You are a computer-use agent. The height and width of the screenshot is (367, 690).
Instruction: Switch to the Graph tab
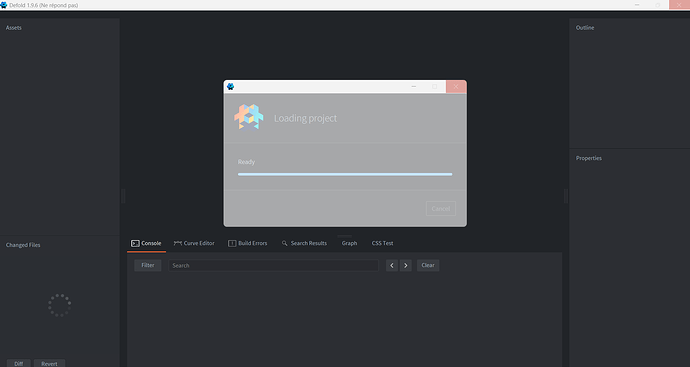tap(349, 243)
